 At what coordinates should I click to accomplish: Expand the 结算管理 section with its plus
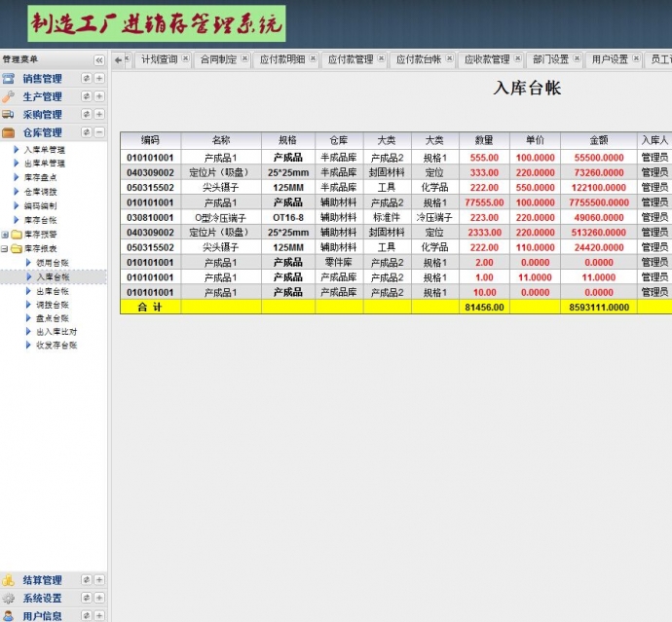99,579
